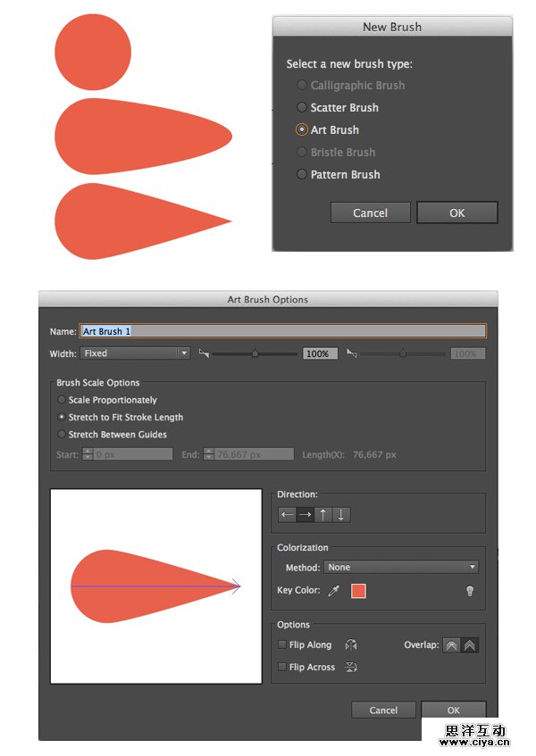
Task: Choose the first Overlap adjustment icon
Action: tap(451, 645)
